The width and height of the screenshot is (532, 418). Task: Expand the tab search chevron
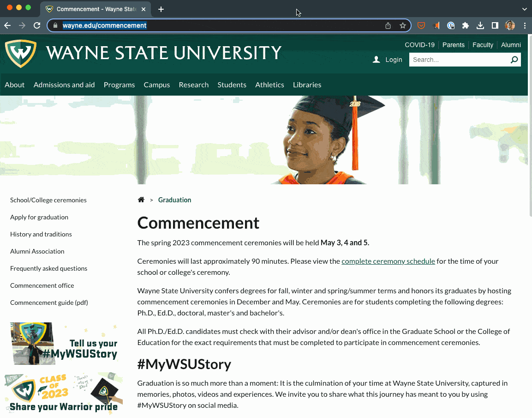pyautogui.click(x=524, y=9)
